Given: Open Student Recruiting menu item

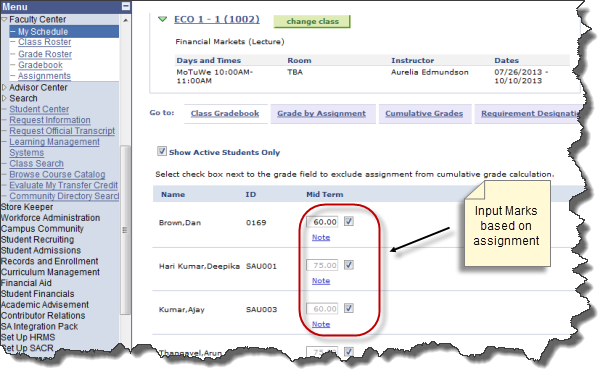Looking at the screenshot, I should pos(38,240).
